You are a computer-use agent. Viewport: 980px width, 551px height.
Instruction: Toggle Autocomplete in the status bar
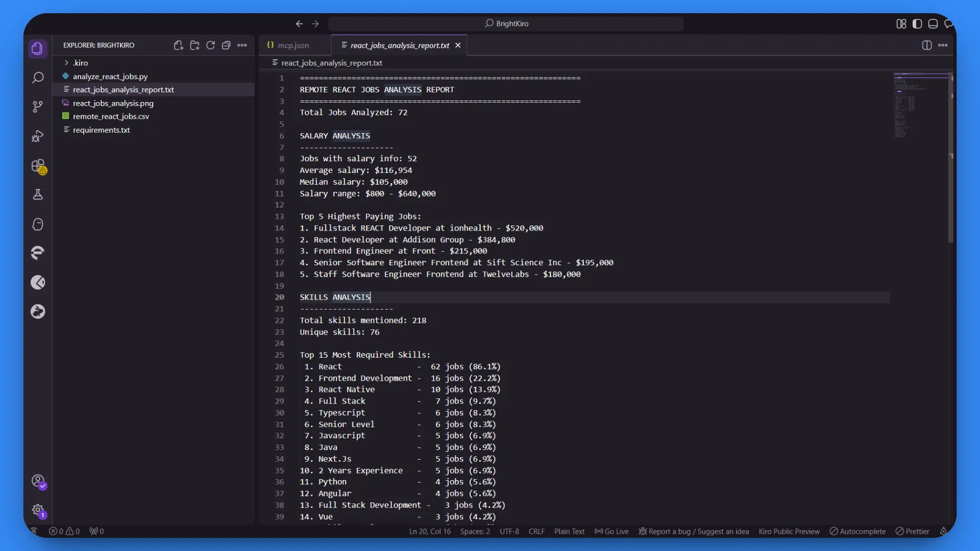(x=857, y=531)
